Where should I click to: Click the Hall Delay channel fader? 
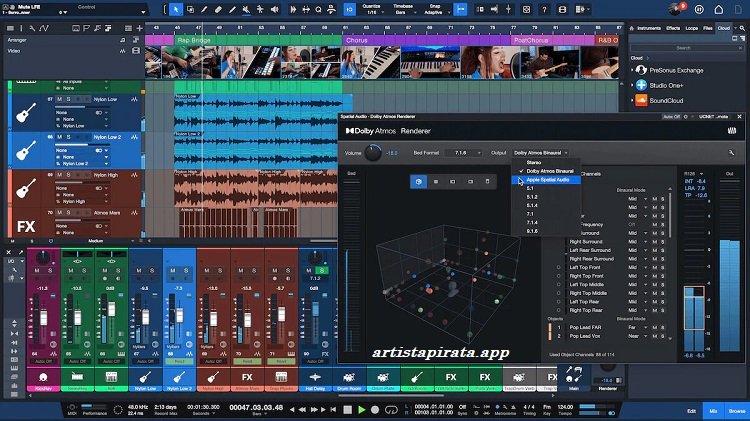(x=315, y=309)
